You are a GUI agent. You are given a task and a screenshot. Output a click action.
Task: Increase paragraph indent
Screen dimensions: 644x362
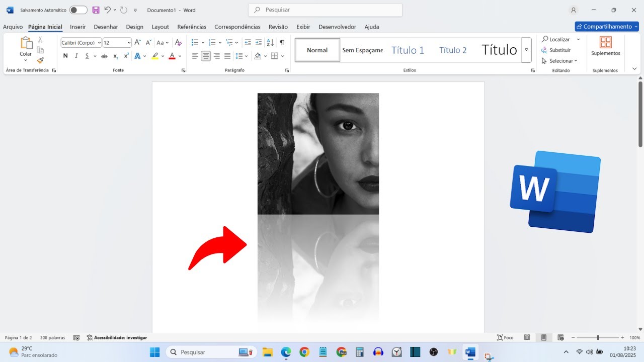click(x=259, y=43)
